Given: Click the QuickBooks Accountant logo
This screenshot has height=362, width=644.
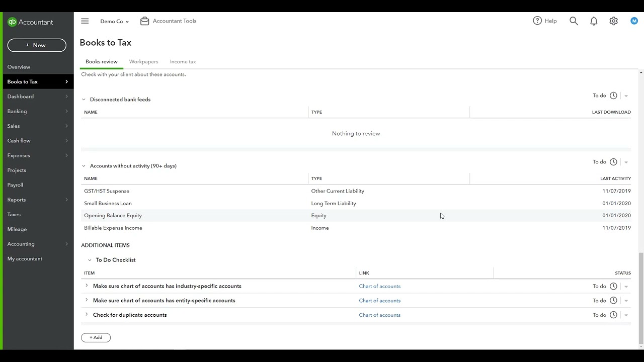Looking at the screenshot, I should (30, 22).
